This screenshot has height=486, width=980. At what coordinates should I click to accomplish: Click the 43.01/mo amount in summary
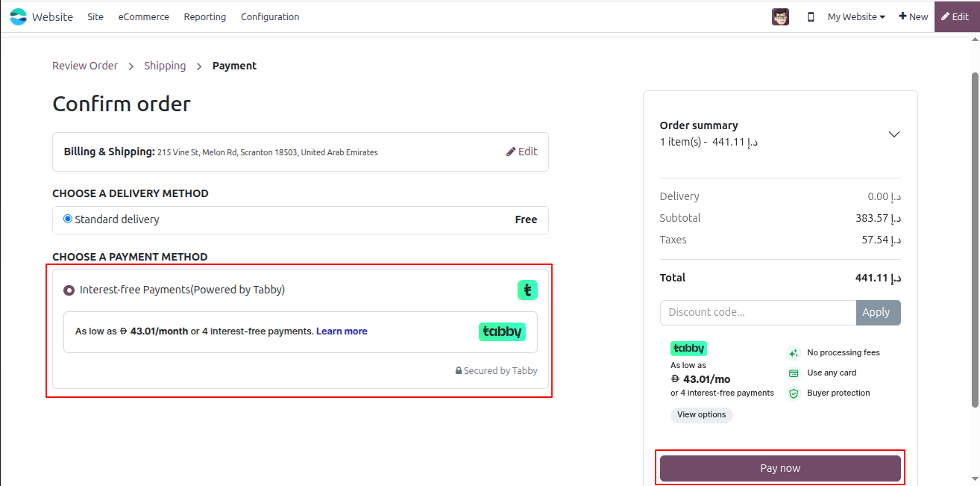point(701,379)
